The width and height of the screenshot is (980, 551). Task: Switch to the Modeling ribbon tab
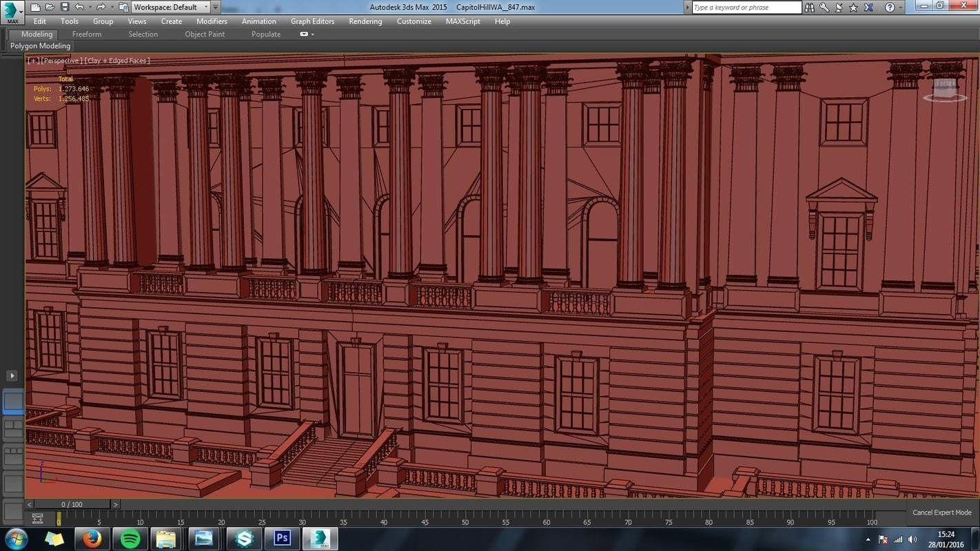(x=37, y=34)
